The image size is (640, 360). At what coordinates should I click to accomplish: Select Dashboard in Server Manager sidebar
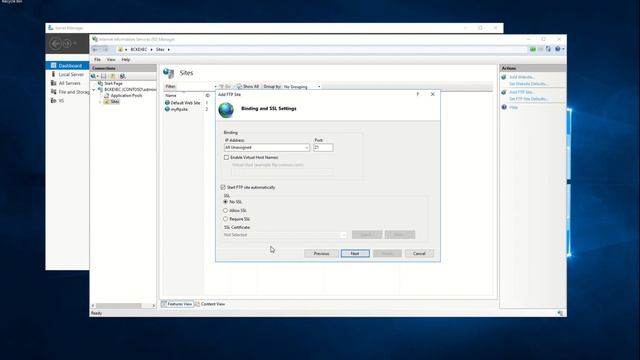pyautogui.click(x=67, y=65)
